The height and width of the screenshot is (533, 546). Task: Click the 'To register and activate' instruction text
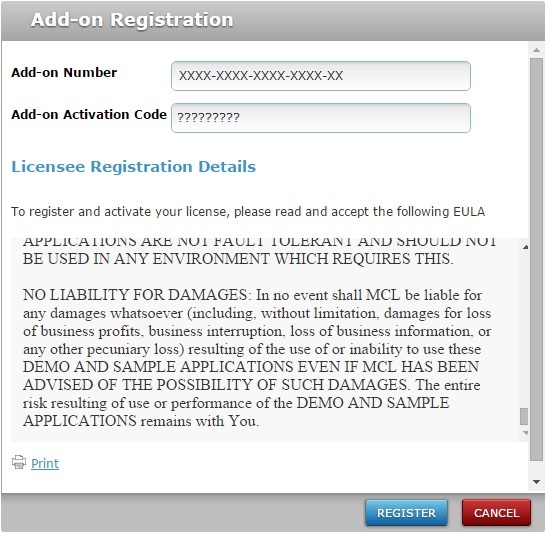[248, 212]
